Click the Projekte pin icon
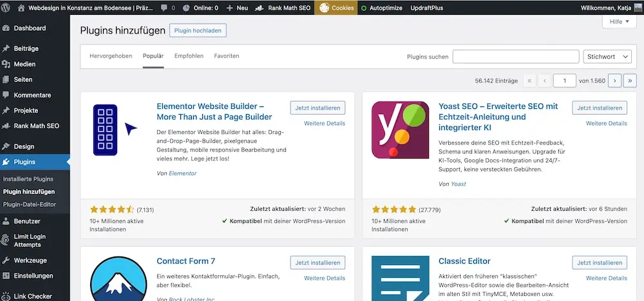The height and width of the screenshot is (301, 644). pos(6,111)
